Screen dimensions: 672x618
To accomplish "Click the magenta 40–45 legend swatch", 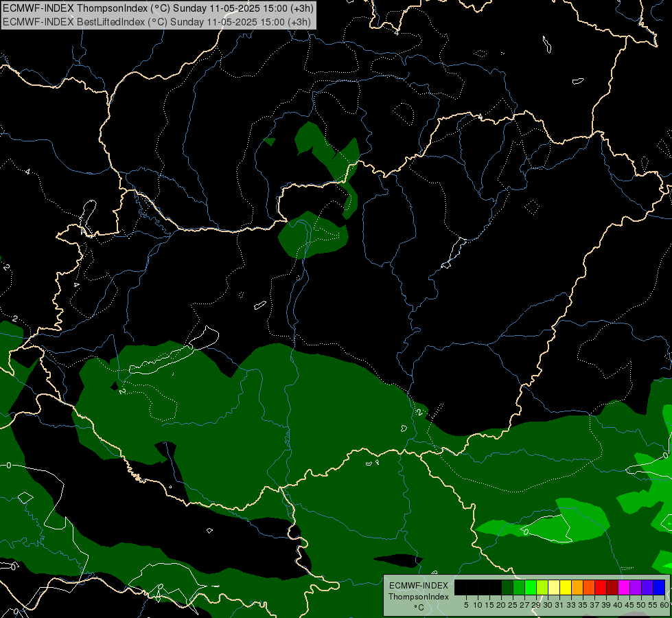I will [624, 587].
